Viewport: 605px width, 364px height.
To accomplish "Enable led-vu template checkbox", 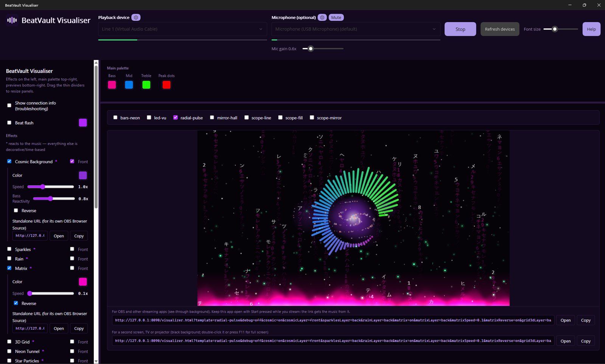I will pos(149,118).
